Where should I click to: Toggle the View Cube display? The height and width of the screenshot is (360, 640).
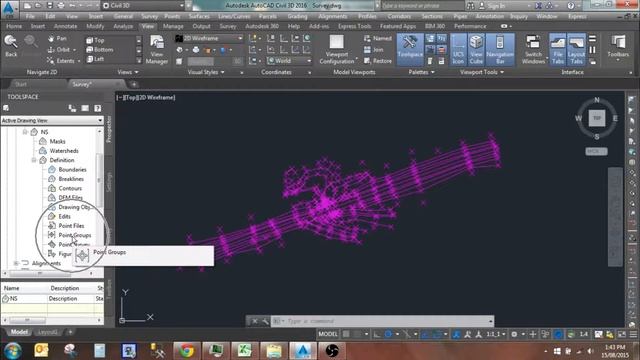(x=476, y=50)
